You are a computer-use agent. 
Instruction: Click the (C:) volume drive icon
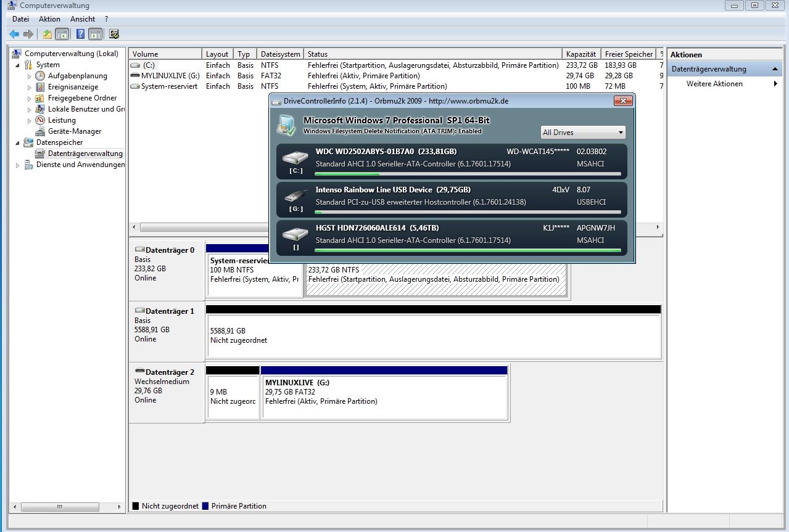click(x=136, y=65)
